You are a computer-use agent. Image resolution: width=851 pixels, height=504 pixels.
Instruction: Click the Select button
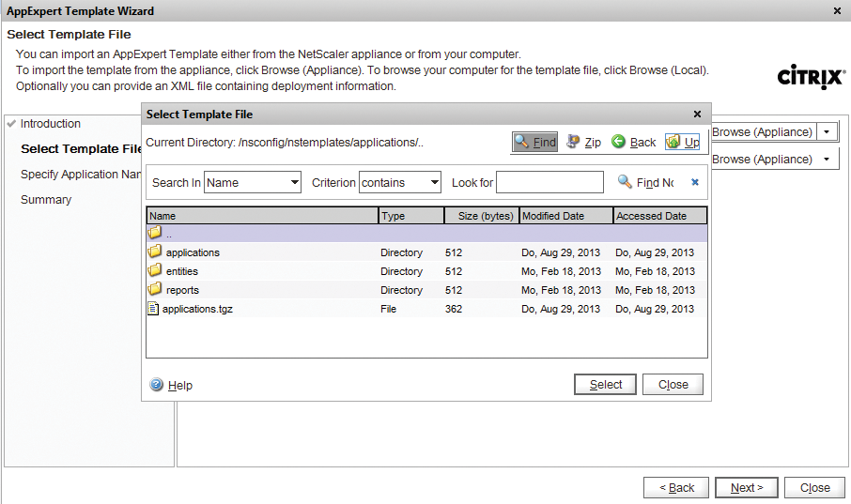[x=605, y=385]
